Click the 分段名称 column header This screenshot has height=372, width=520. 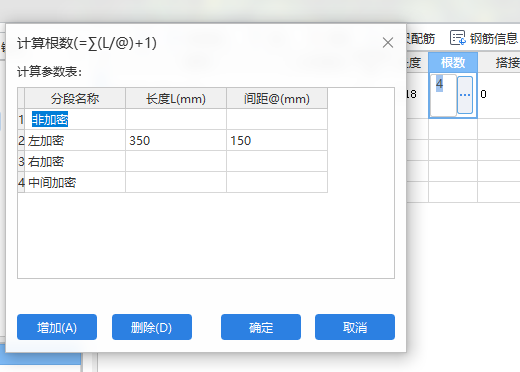(75, 98)
